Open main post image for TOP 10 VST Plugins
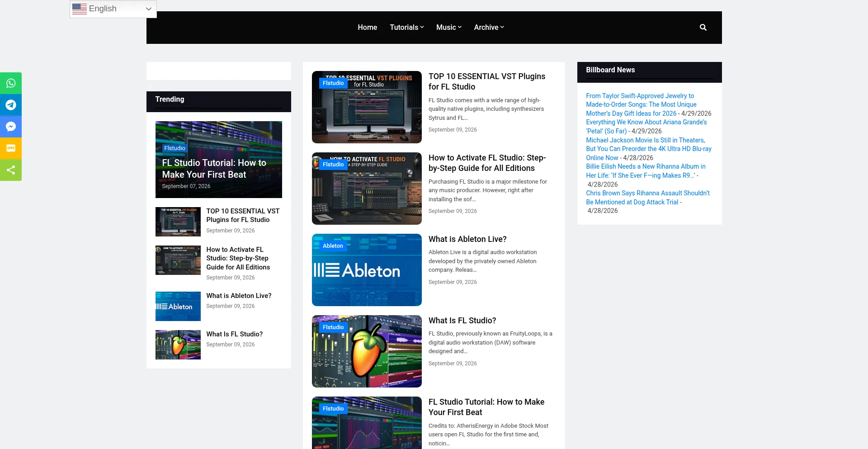Viewport: 868px width, 449px height. click(367, 107)
